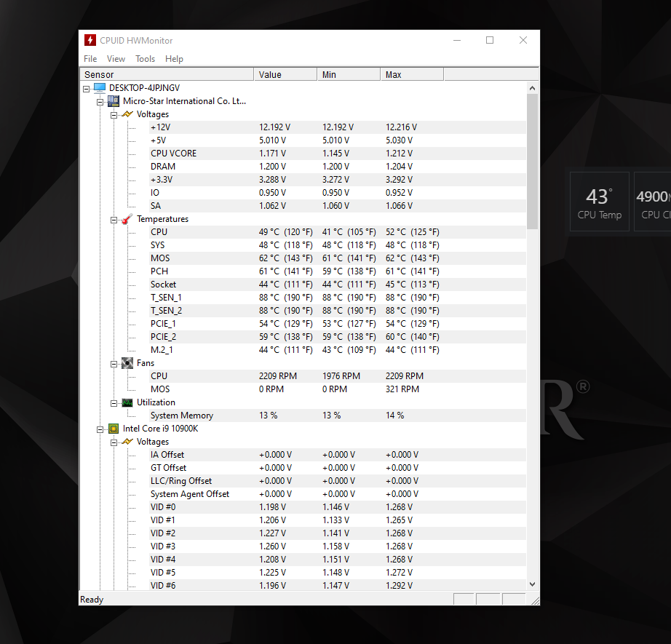Open the Tools menu

pyautogui.click(x=145, y=59)
